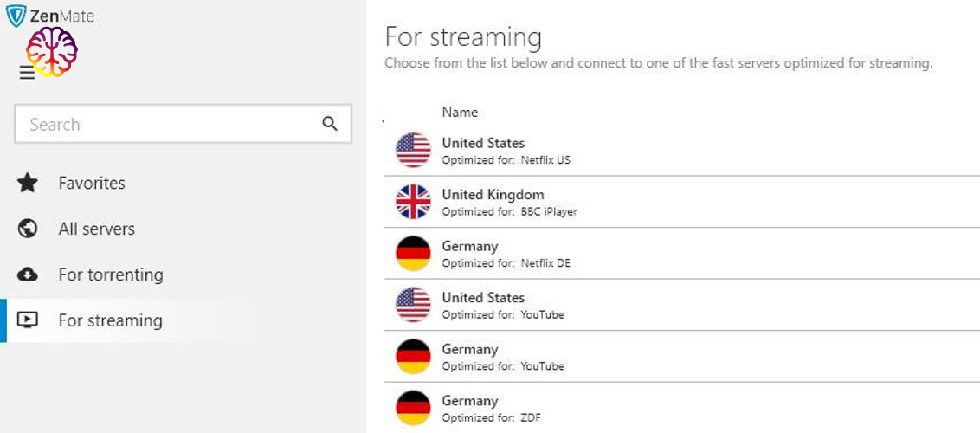Image resolution: width=980 pixels, height=433 pixels.
Task: Click the torrenting cloud download icon
Action: coord(28,275)
